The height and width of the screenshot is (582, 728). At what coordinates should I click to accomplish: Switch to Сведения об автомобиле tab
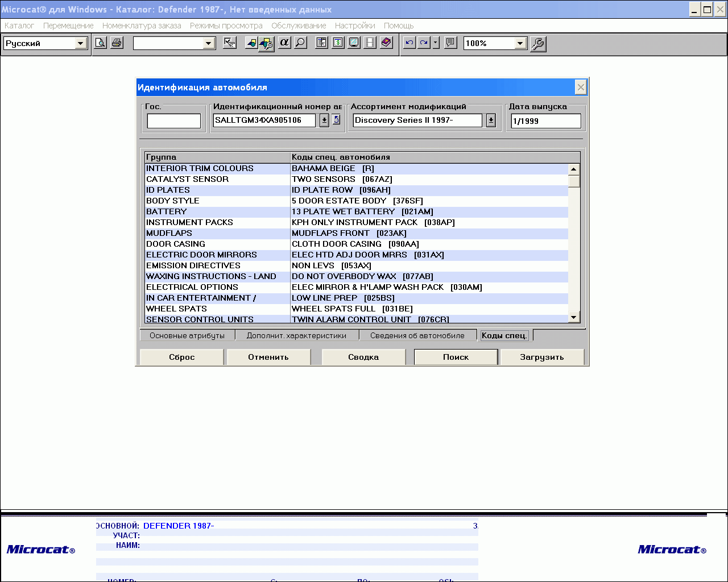(x=417, y=335)
